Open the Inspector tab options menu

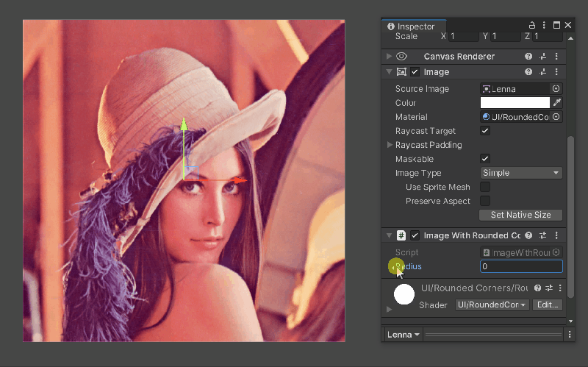(x=544, y=25)
